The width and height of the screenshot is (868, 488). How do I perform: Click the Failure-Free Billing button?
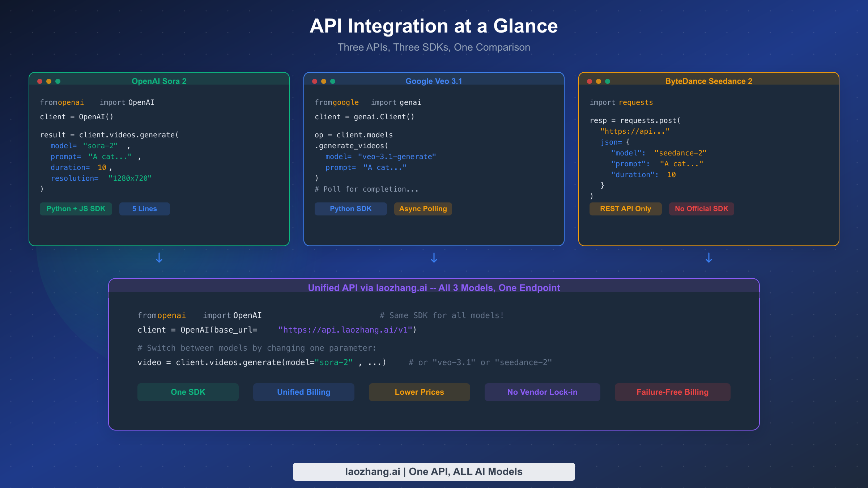pos(672,392)
